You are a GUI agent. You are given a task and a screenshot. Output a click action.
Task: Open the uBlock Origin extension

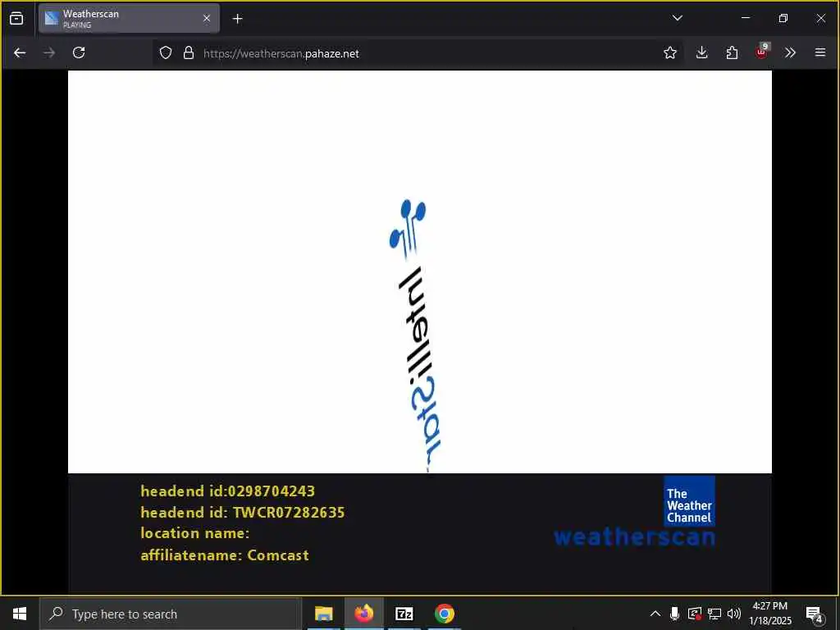point(762,52)
